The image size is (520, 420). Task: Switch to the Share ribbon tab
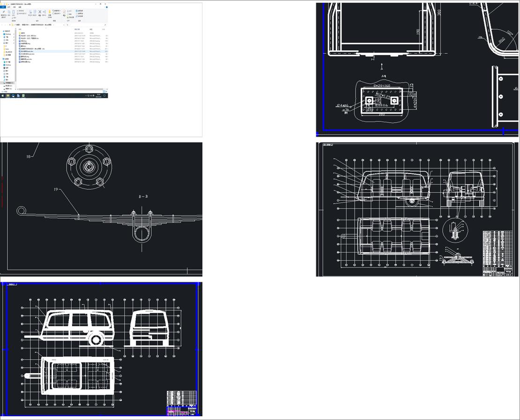[x=14, y=7]
